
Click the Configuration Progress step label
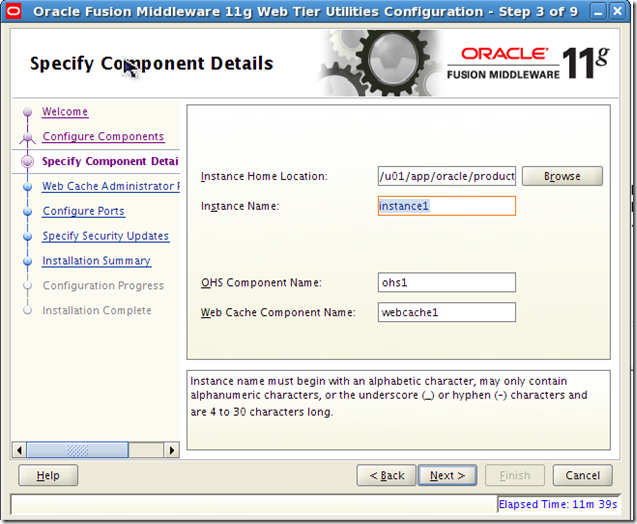pos(103,286)
